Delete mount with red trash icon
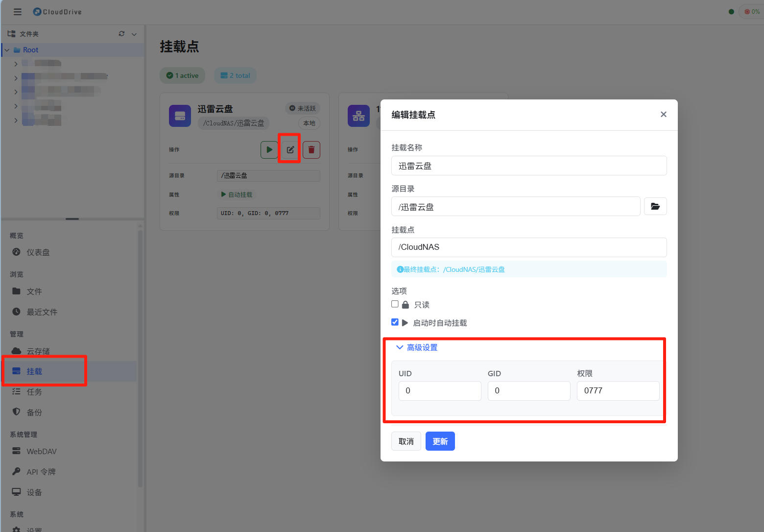Screen dimensions: 764x532 click(x=311, y=149)
